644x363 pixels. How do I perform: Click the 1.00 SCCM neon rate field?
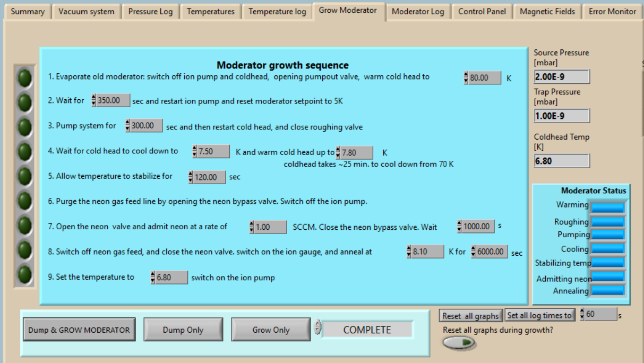[271, 227]
